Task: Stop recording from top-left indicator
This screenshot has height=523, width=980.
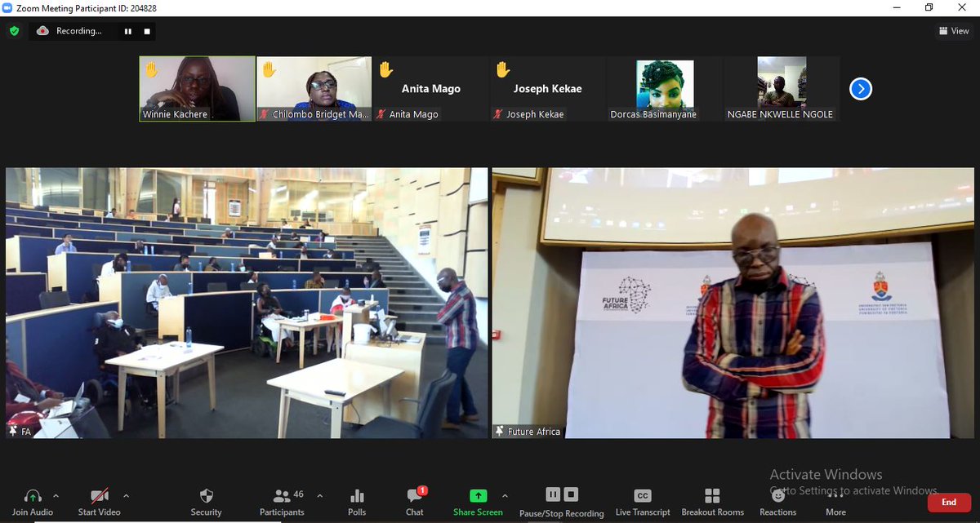Action: 147,31
